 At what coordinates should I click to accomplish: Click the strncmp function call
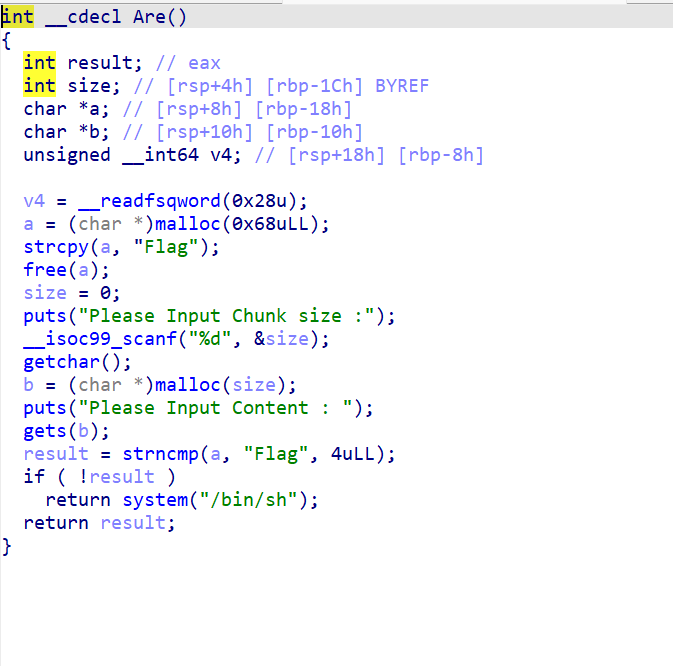click(161, 454)
